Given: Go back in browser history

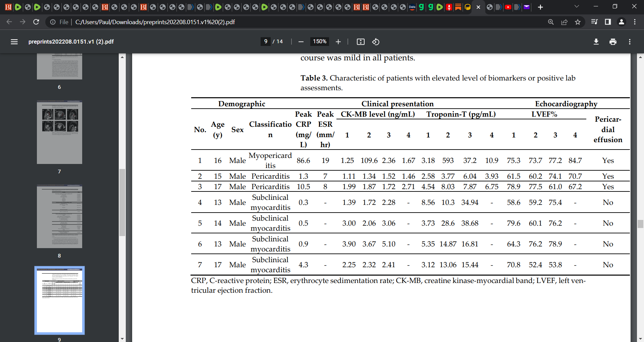Looking at the screenshot, I should click(9, 22).
